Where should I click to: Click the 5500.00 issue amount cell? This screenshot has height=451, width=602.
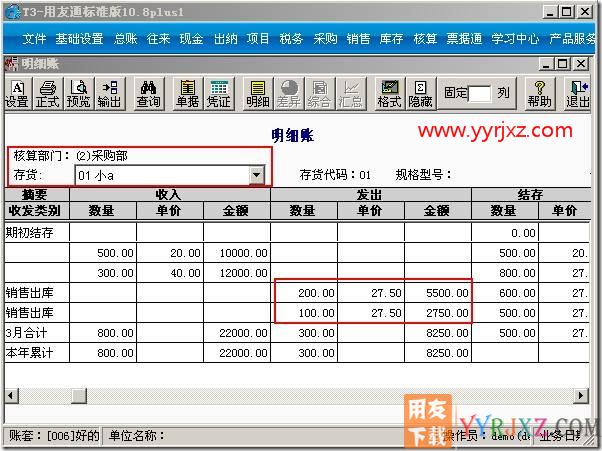pos(438,293)
